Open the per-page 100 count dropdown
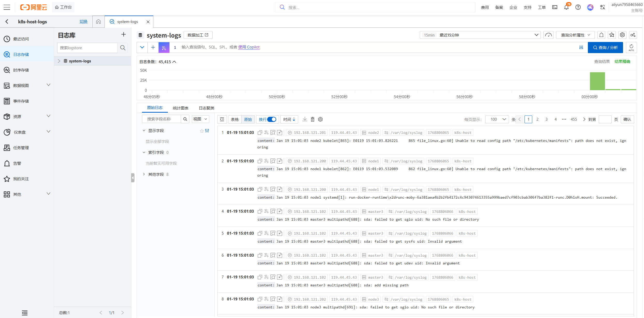 click(x=497, y=119)
